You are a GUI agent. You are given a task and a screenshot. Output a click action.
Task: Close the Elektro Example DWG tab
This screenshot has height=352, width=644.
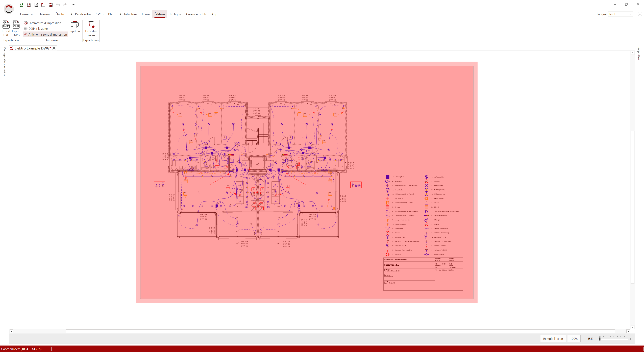click(x=54, y=48)
